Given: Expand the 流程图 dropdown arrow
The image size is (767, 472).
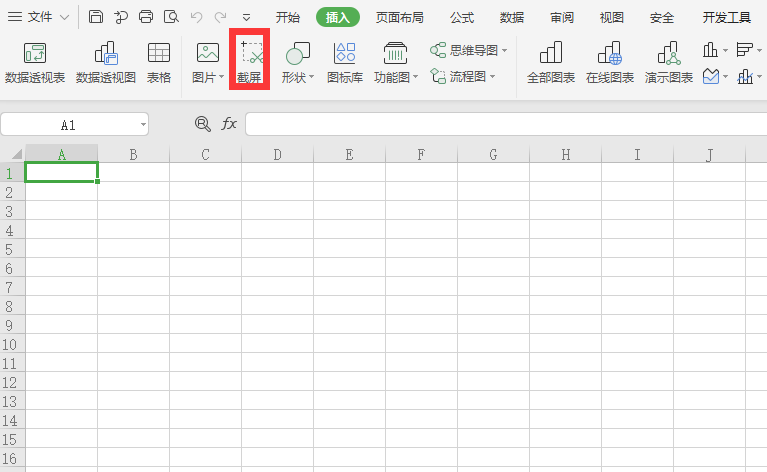Looking at the screenshot, I should (493, 76).
